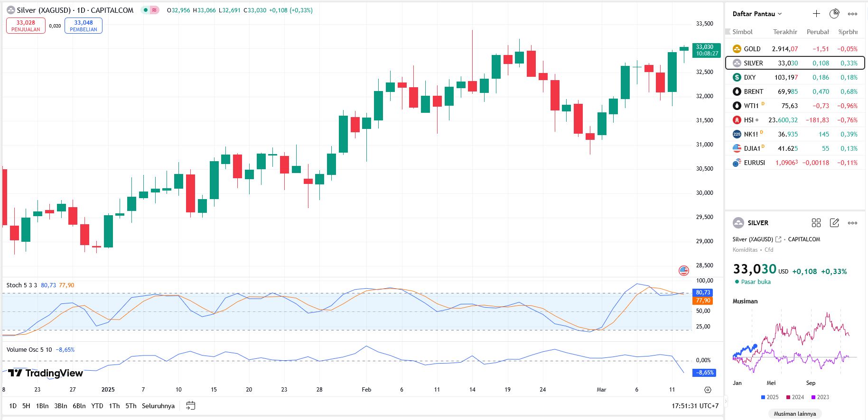Select the 3Bln time range

tap(61, 406)
